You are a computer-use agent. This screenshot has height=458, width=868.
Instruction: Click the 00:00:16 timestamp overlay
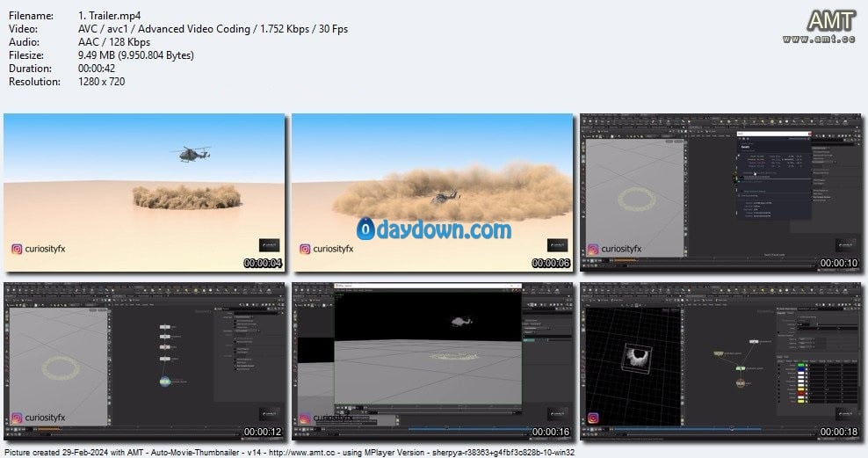[551, 432]
